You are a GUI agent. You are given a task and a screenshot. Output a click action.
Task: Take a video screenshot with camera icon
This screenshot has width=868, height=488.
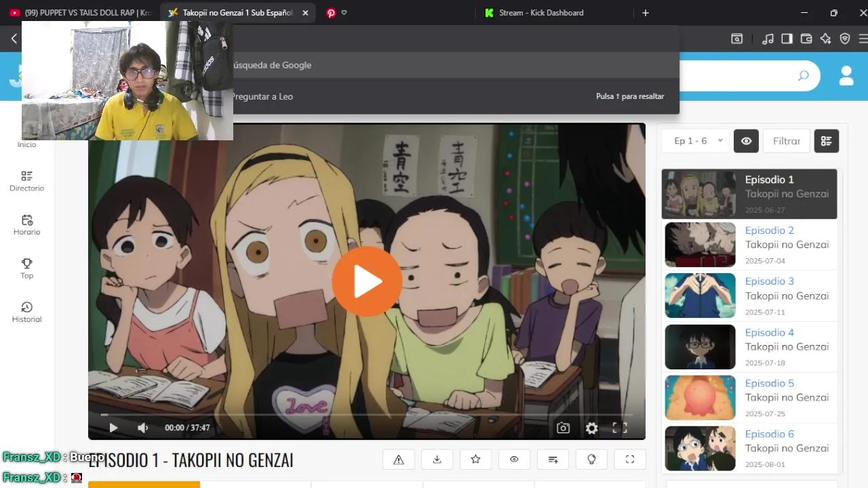563,428
